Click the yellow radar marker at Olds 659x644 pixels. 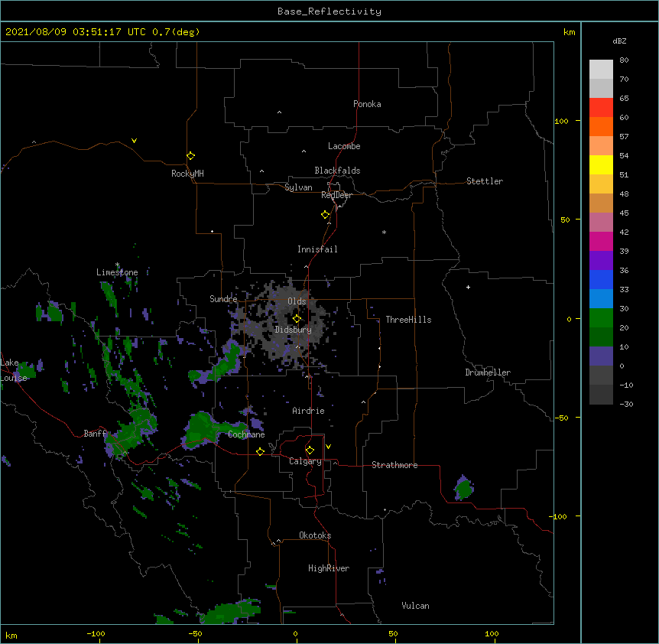coord(297,318)
